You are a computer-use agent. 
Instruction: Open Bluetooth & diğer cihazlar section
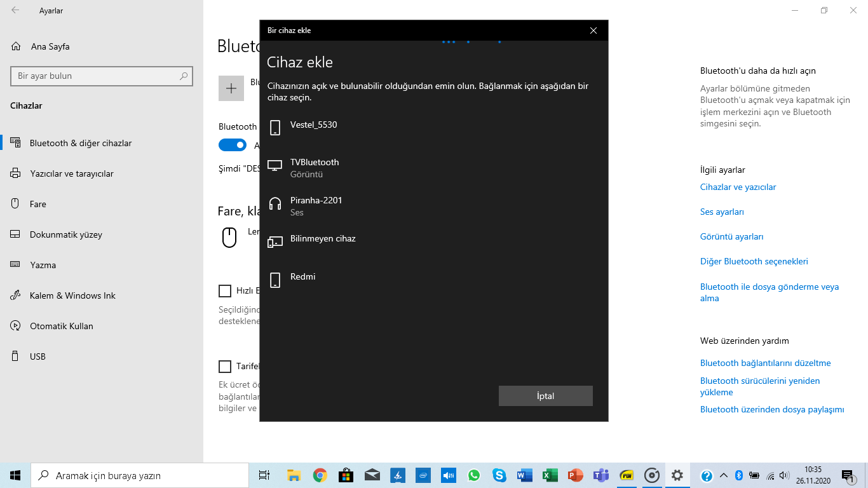coord(102,143)
